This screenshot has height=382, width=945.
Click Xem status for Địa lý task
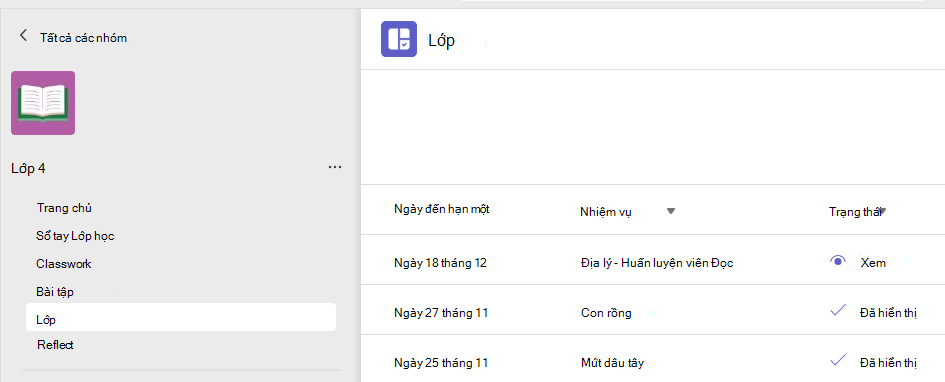click(x=873, y=263)
